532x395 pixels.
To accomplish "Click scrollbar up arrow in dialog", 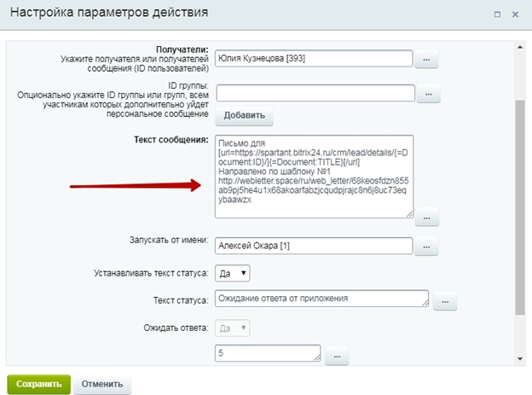I will click(x=520, y=47).
